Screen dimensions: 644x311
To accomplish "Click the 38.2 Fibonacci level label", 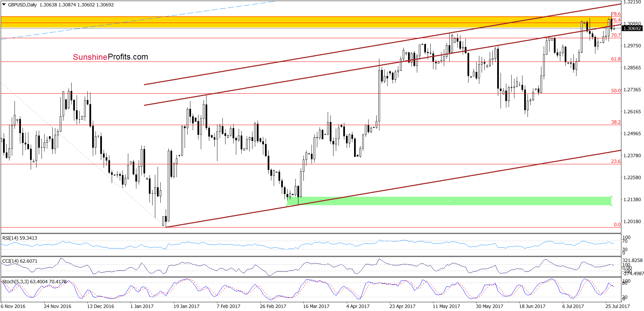I will pos(616,122).
